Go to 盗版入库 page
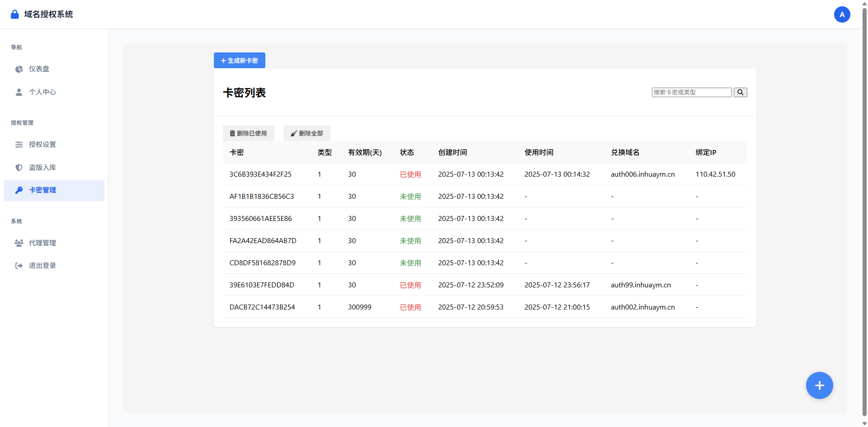 tap(54, 168)
